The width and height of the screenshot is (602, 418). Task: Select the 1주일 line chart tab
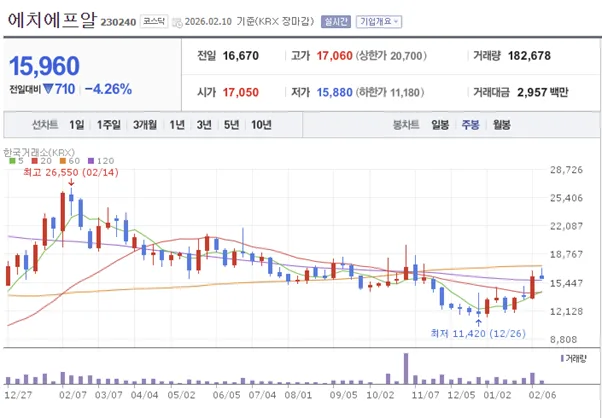click(x=109, y=125)
